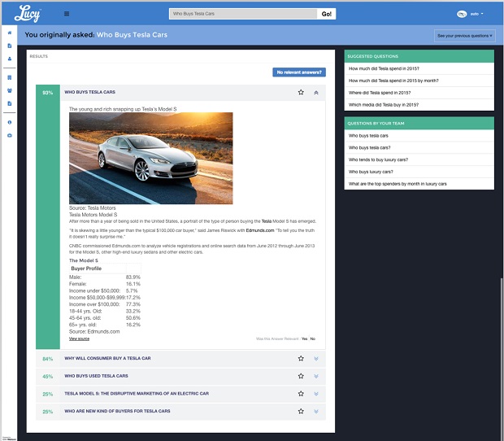Click the search input field

[x=243, y=14]
